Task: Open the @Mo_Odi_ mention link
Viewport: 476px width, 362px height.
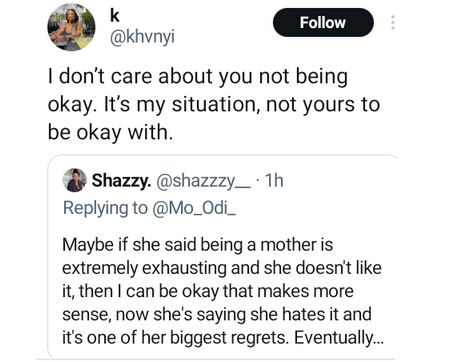Action: pyautogui.click(x=194, y=208)
